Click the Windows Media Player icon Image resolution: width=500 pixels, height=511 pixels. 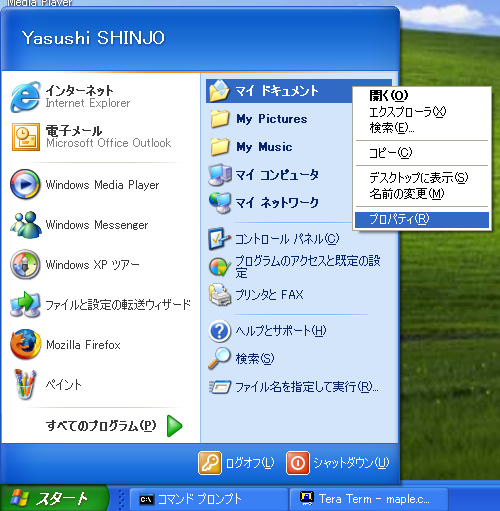click(x=25, y=184)
